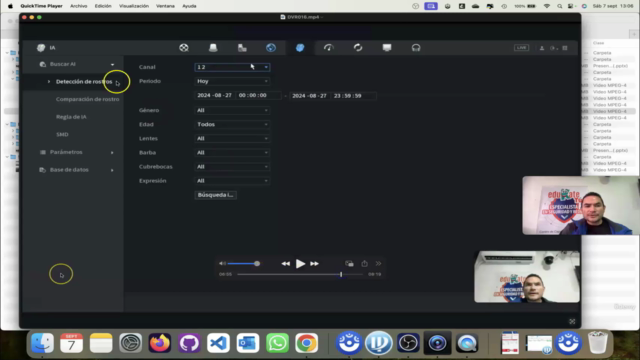This screenshot has width=640, height=360.
Task: Open Visual Studio Code from the Dock
Action: click(x=218, y=343)
